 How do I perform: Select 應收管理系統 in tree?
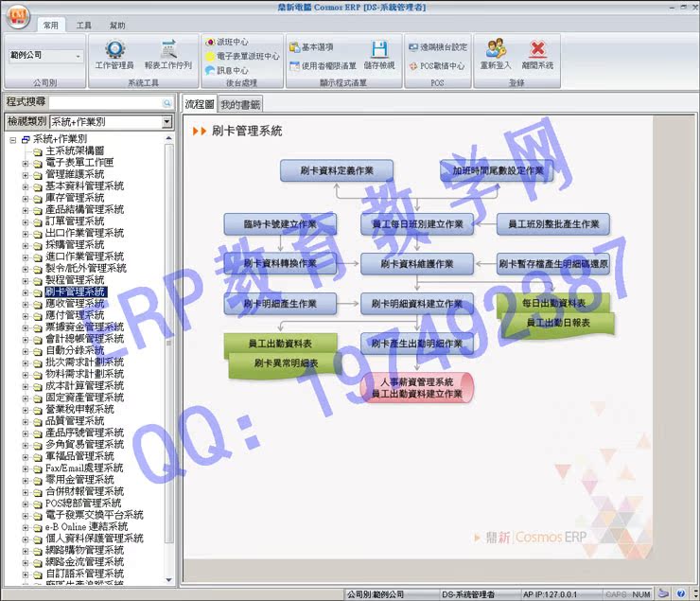point(75,304)
